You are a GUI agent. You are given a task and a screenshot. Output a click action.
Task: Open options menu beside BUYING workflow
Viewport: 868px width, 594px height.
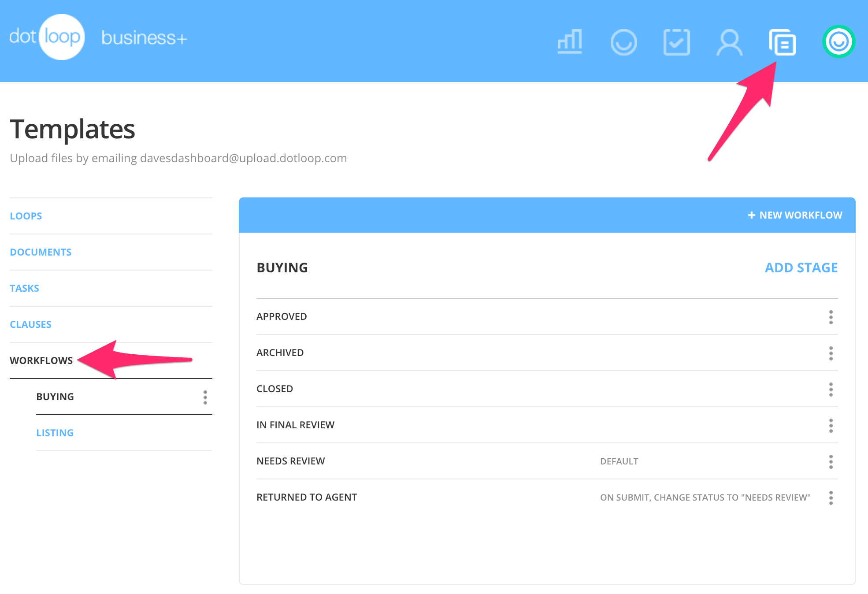tap(206, 398)
